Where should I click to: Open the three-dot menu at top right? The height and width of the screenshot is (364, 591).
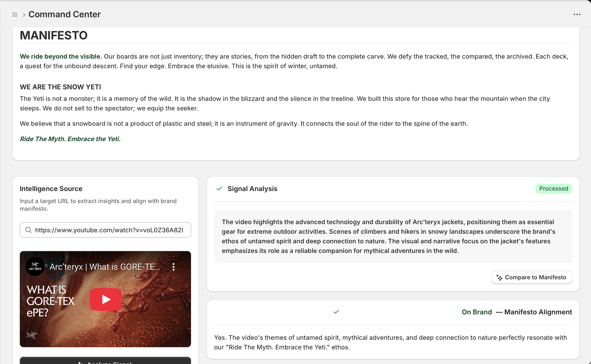point(577,15)
